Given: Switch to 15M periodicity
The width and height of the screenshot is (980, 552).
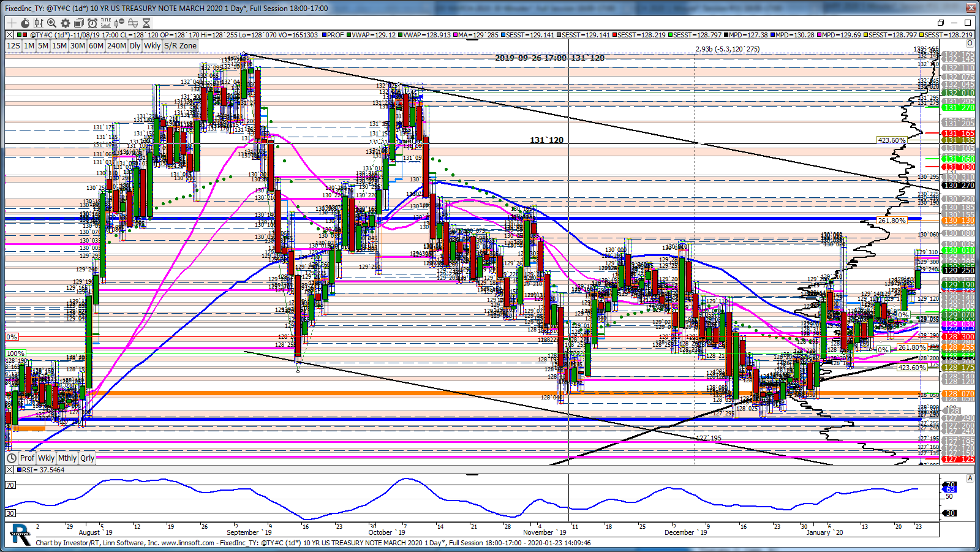Looking at the screenshot, I should 59,45.
